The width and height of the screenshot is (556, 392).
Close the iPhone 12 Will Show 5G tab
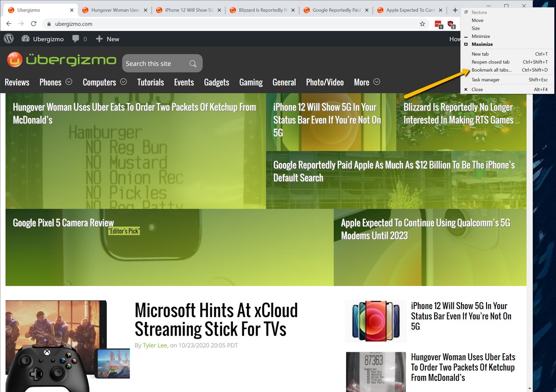tap(219, 10)
